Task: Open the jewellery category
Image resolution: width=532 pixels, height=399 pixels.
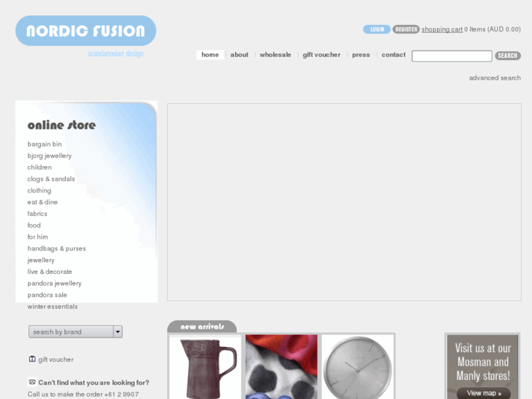Action: tap(41, 260)
